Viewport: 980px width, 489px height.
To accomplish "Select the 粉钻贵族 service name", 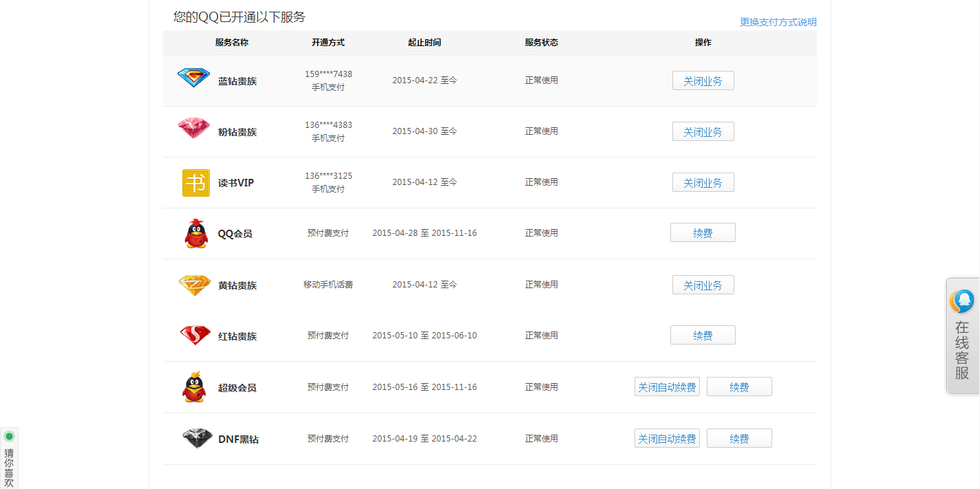I will [x=237, y=132].
